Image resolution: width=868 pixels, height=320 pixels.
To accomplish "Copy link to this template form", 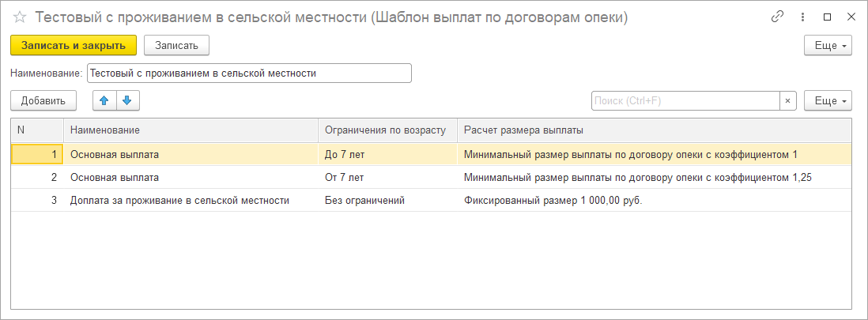I will (777, 17).
